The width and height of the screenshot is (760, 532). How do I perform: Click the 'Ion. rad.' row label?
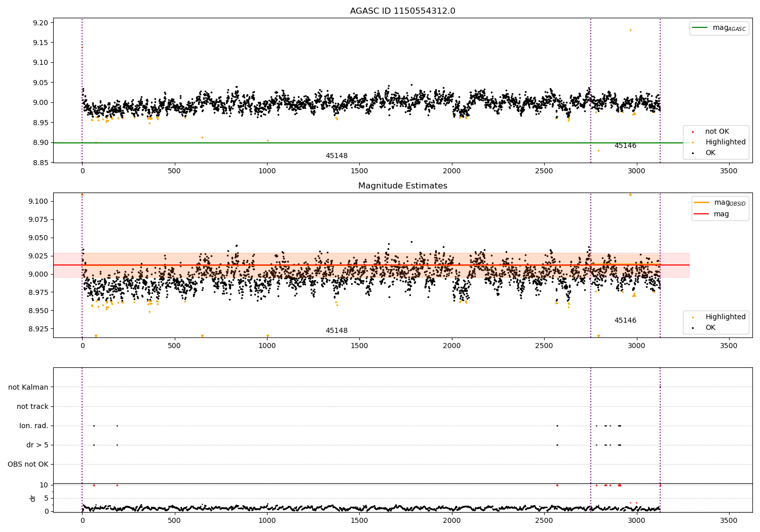click(x=34, y=426)
